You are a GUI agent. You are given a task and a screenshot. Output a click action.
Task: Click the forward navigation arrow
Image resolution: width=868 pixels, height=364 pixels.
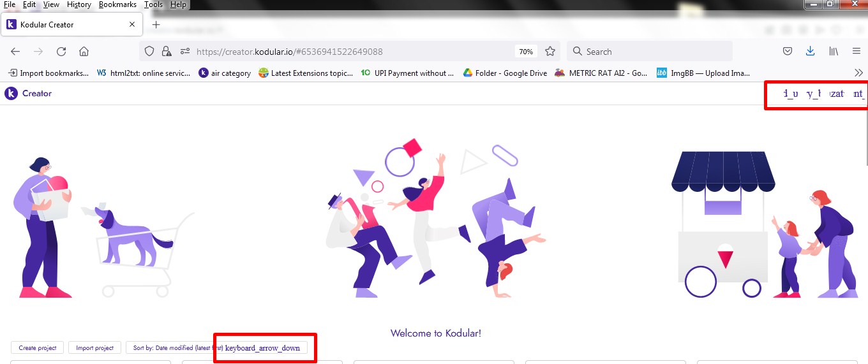[x=38, y=52]
